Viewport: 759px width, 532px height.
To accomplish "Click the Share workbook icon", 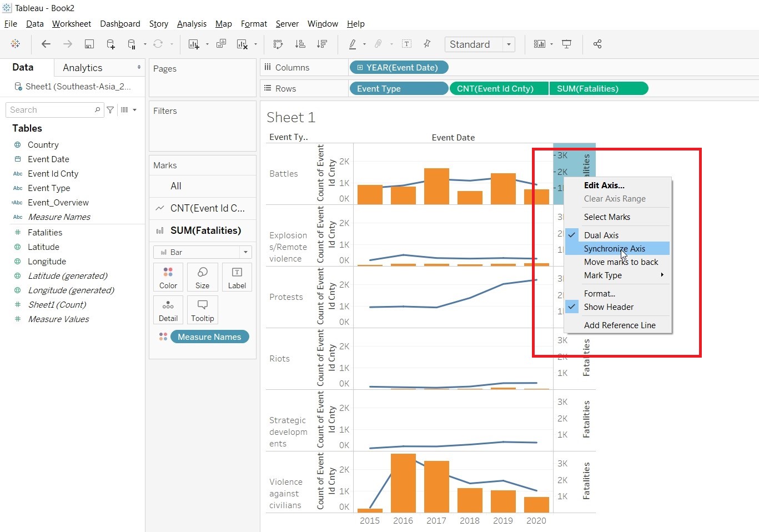I will [x=597, y=44].
